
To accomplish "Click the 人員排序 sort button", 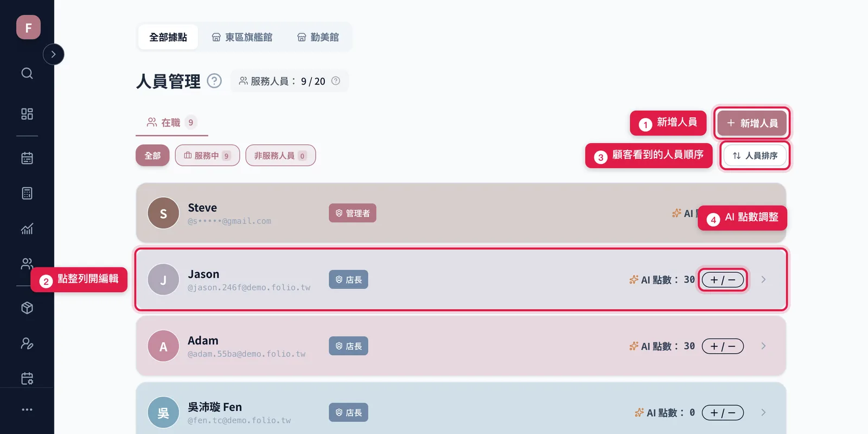I will pos(755,156).
